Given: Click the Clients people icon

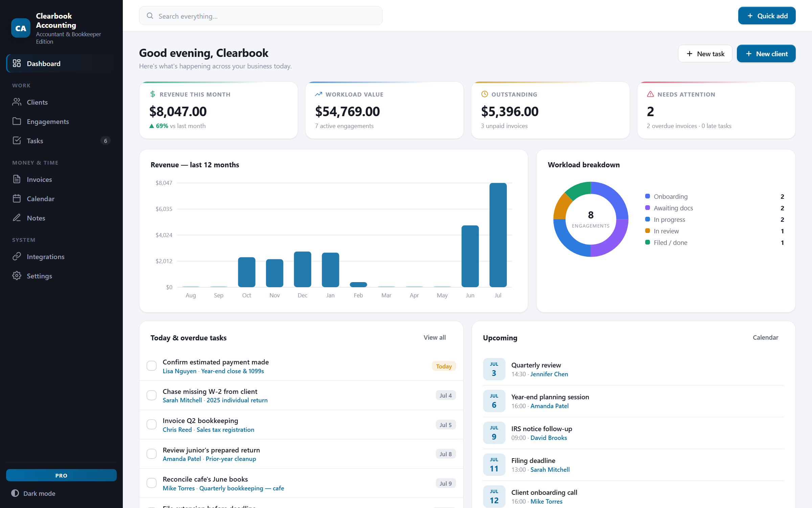Looking at the screenshot, I should point(17,102).
